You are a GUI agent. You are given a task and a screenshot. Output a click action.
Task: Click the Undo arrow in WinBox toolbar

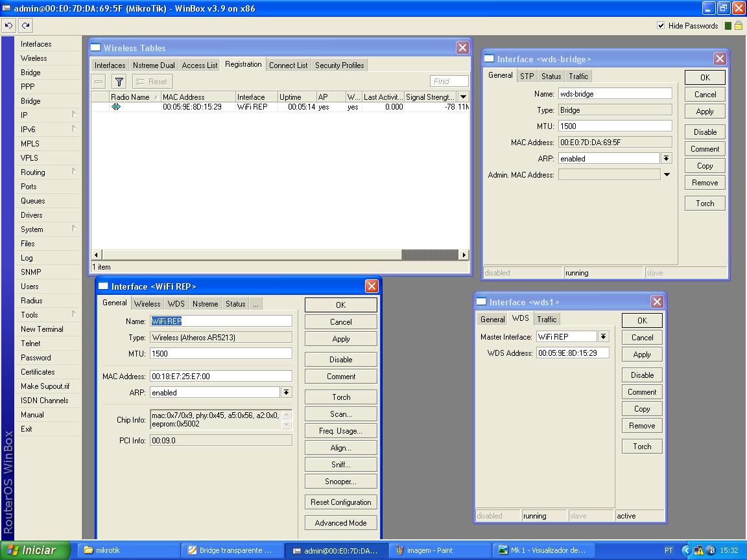pyautogui.click(x=9, y=26)
